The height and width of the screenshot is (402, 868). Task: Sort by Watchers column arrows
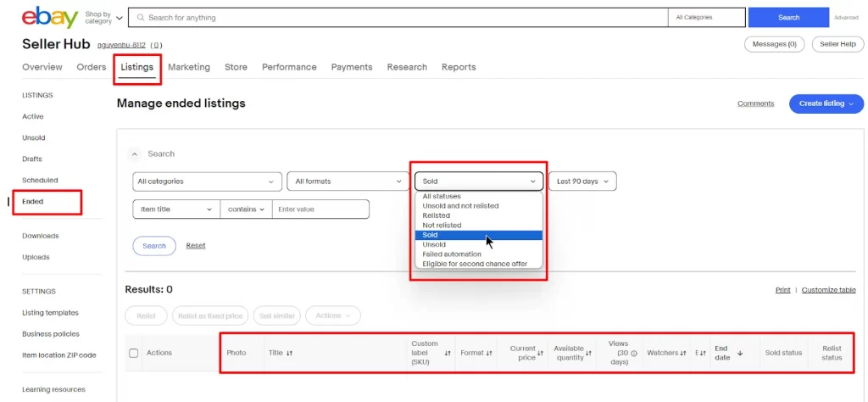(x=683, y=353)
